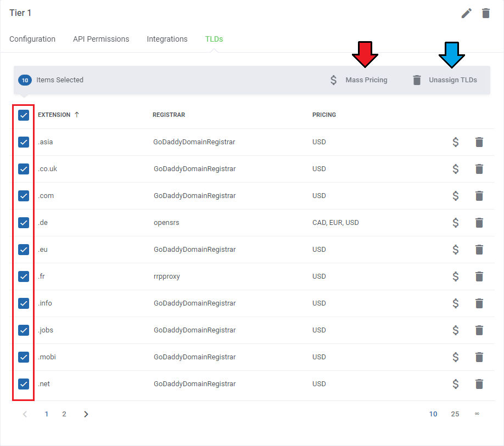
Task: Click the previous page chevron
Action: click(25, 414)
